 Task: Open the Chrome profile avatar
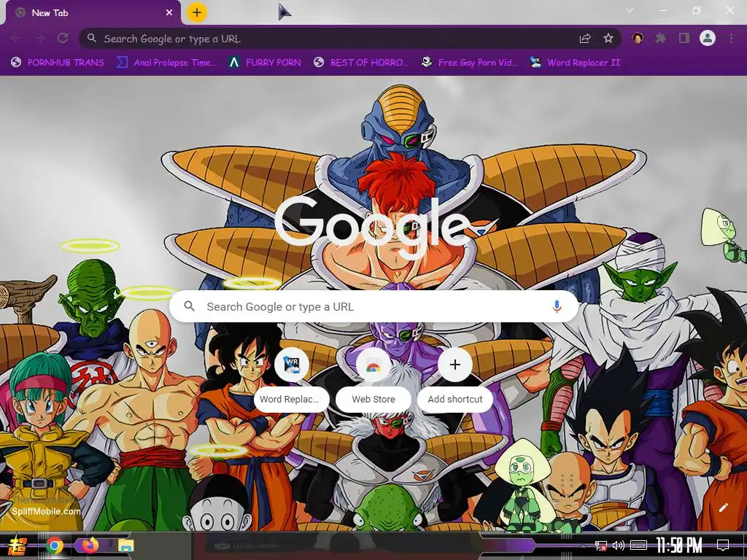[708, 38]
